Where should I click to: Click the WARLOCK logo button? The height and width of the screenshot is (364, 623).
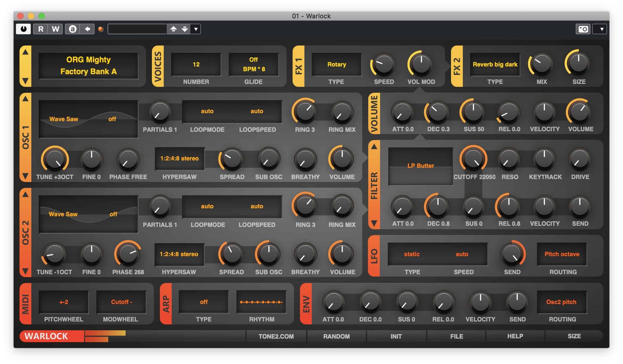point(52,336)
